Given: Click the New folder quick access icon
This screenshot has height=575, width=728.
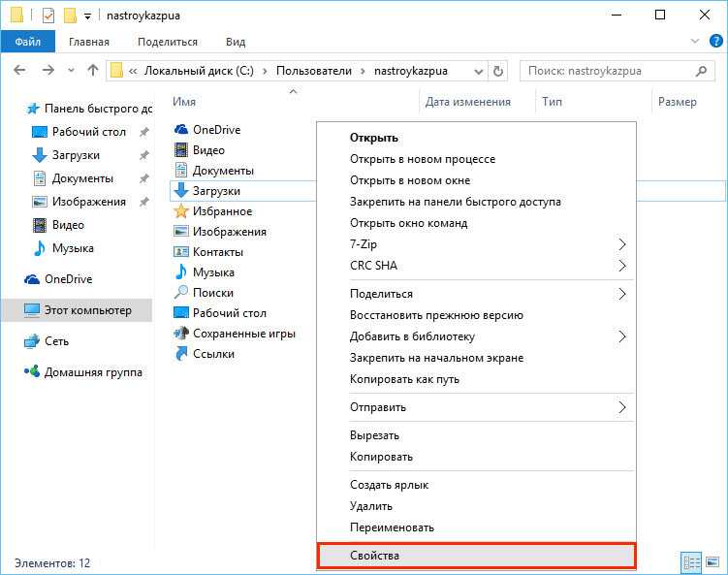Looking at the screenshot, I should 70,16.
